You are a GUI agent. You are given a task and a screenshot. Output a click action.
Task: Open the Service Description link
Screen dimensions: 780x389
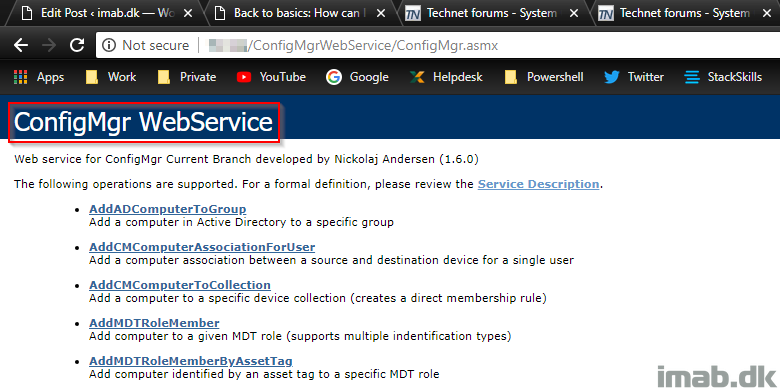pos(538,184)
